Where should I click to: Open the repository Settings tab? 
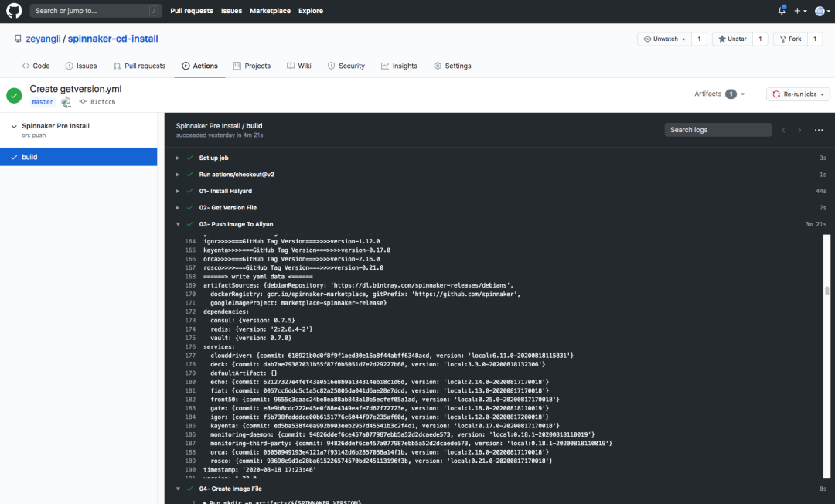pos(452,66)
